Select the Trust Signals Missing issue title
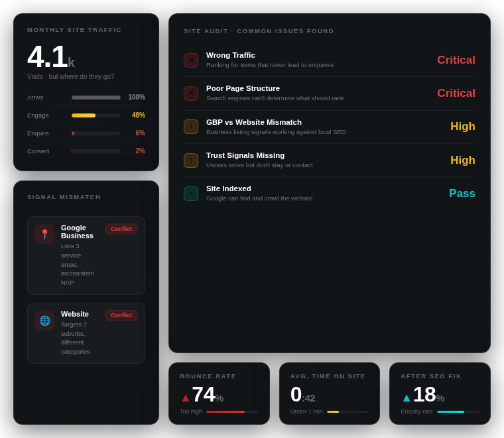 (245, 155)
